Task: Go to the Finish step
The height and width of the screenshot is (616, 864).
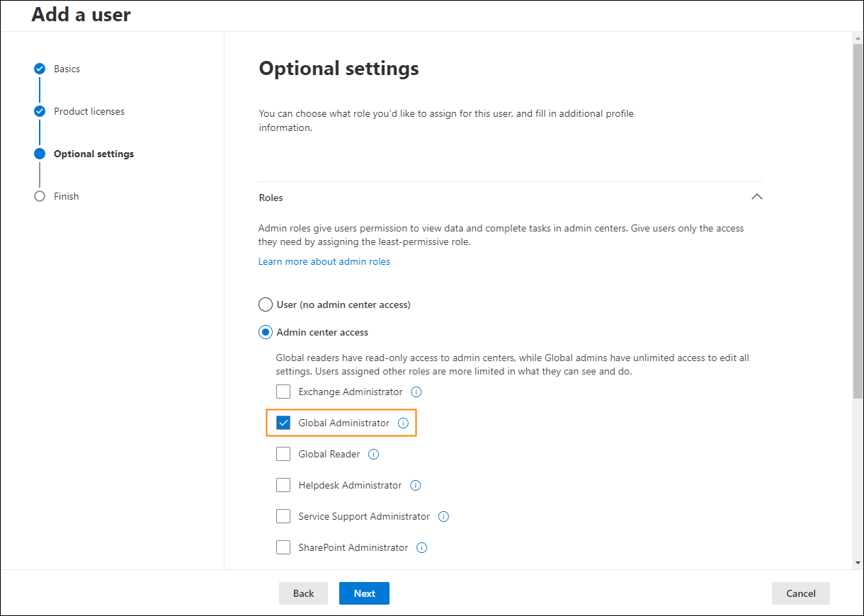Action: click(x=67, y=196)
